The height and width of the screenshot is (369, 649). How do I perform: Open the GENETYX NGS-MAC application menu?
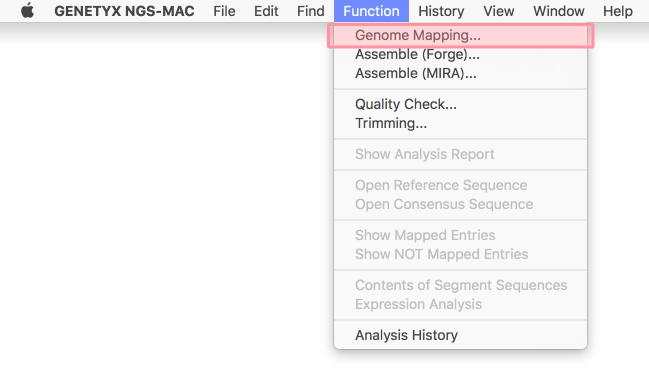(x=124, y=11)
